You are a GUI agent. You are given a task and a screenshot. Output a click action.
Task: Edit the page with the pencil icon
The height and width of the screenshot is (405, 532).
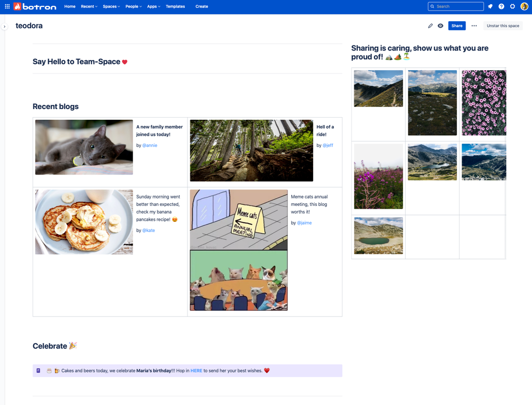click(x=431, y=26)
